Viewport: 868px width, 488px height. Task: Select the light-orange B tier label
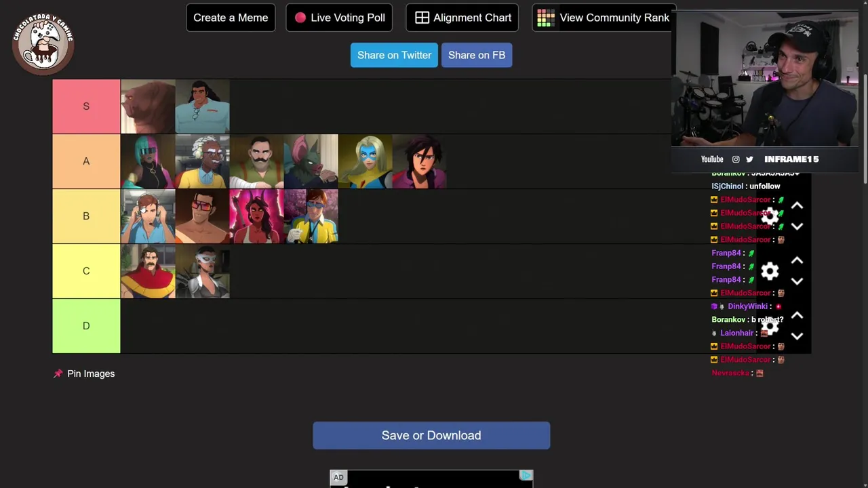pos(86,216)
